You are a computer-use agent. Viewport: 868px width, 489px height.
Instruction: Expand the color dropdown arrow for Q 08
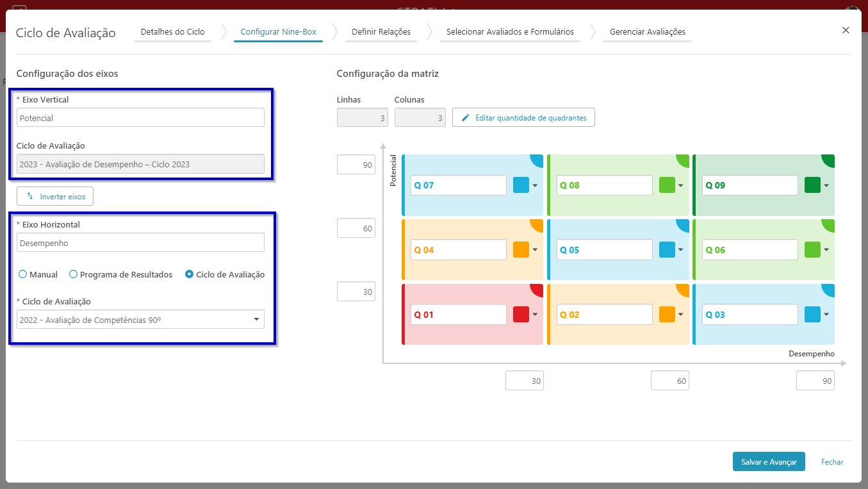click(x=681, y=185)
